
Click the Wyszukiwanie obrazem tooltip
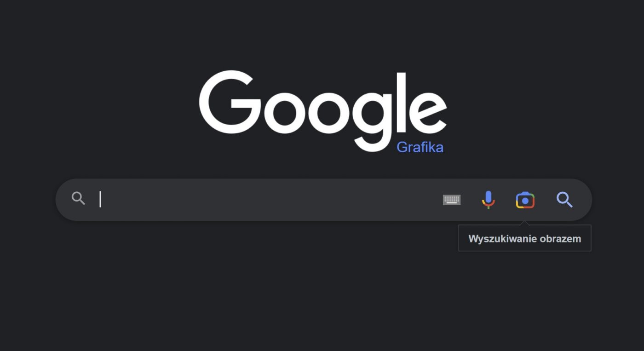coord(525,239)
